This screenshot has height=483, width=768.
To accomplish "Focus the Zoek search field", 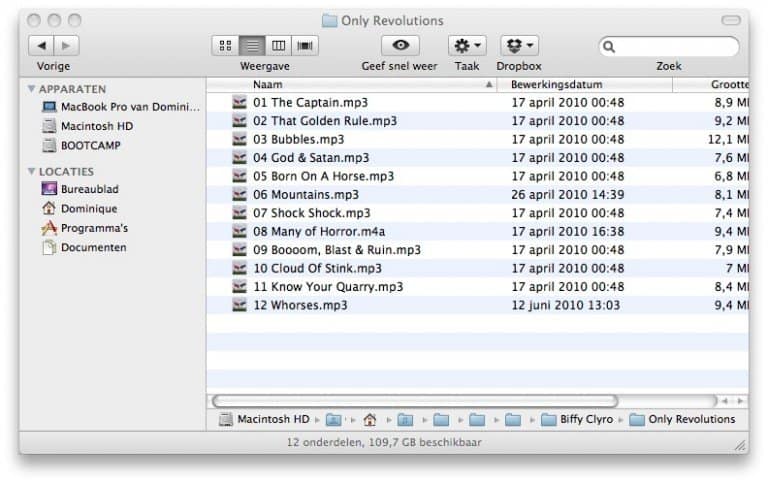I will 669,47.
